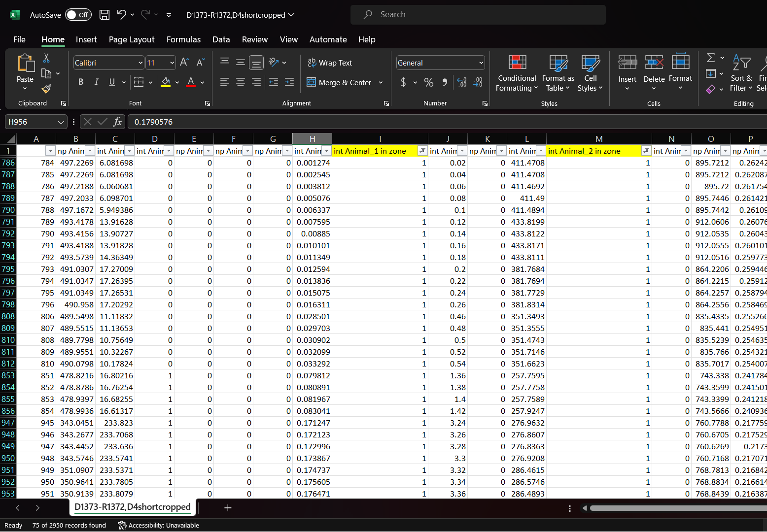Viewport: 767px width, 532px height.
Task: Apply Italic formatting
Action: [x=97, y=82]
